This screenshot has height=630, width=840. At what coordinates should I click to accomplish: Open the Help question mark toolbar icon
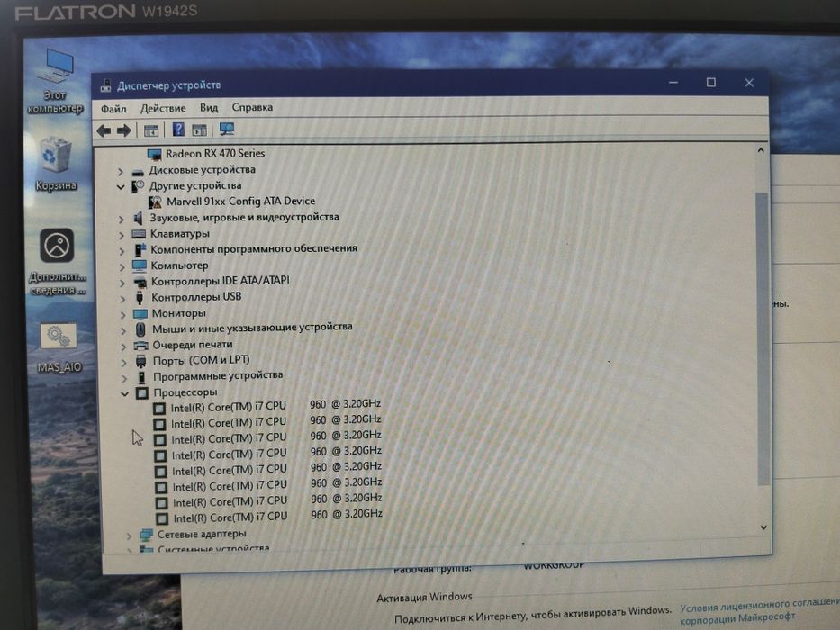click(178, 130)
